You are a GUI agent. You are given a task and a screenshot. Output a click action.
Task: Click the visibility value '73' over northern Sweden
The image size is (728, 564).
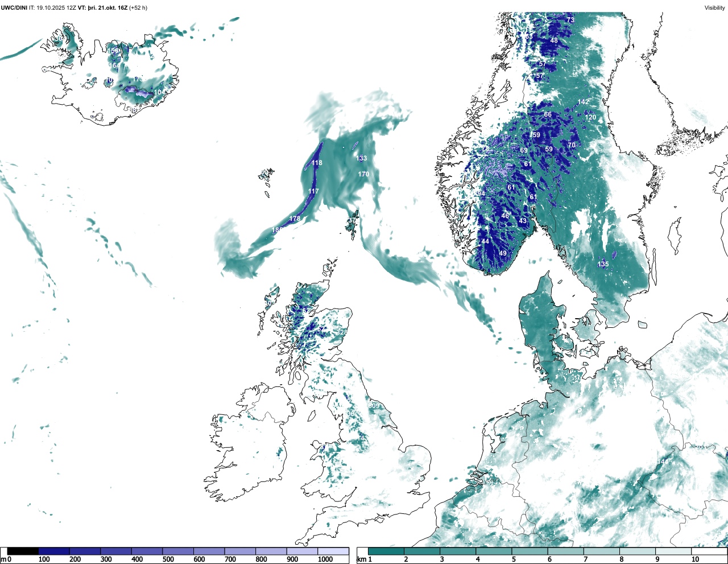570,20
